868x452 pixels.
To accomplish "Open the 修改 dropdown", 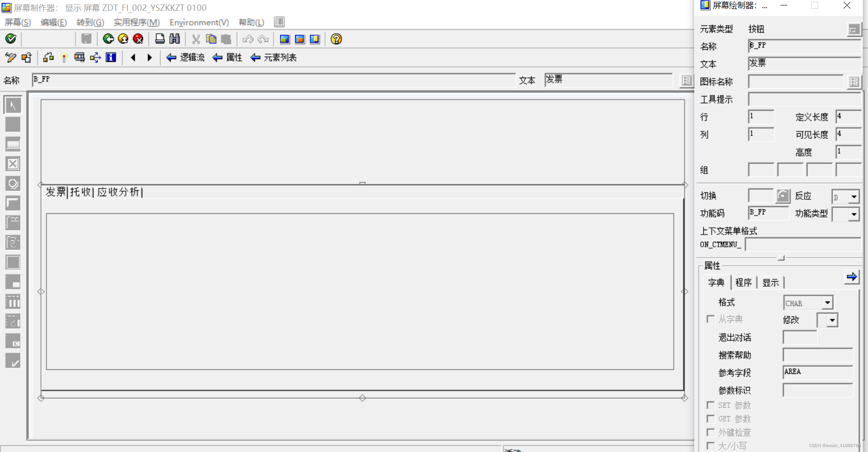I will point(833,320).
